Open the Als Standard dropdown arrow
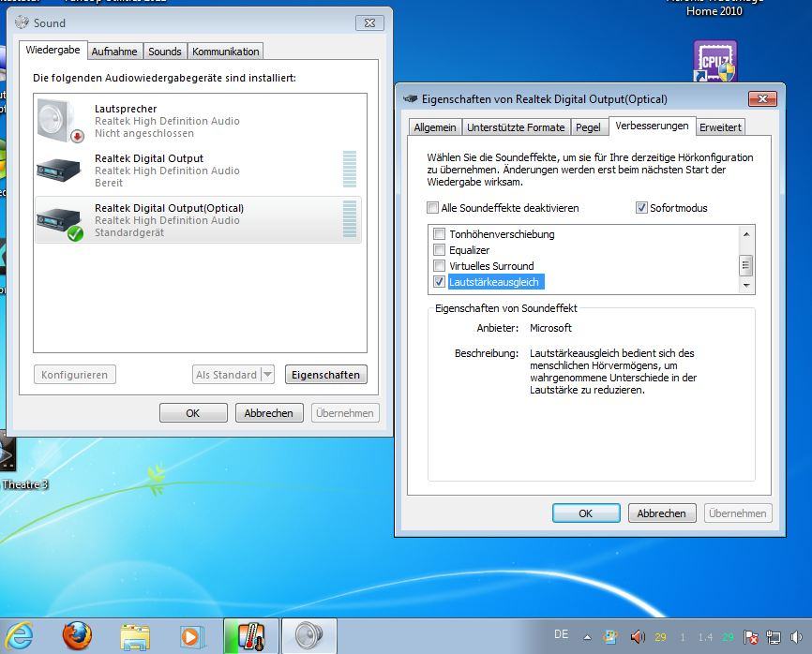 [x=267, y=374]
